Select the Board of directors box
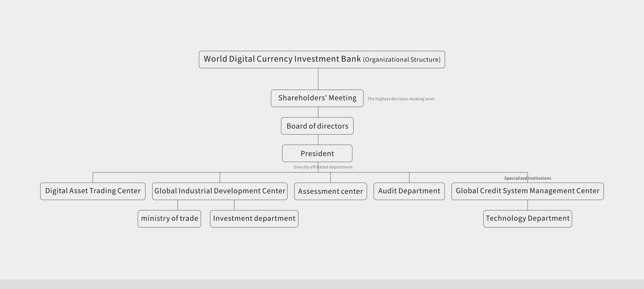The width and height of the screenshot is (644, 289). pyautogui.click(x=317, y=126)
